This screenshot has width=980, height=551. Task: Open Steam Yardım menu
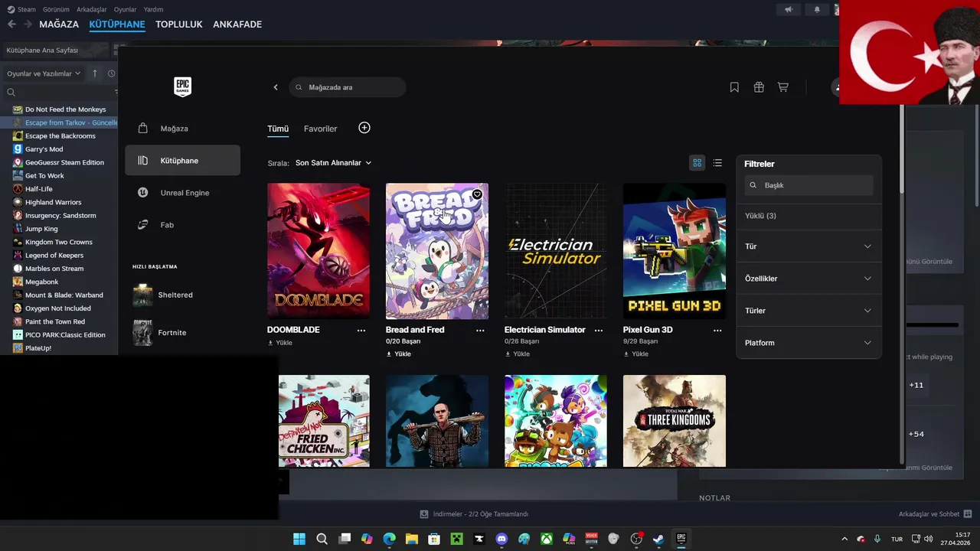click(x=154, y=9)
